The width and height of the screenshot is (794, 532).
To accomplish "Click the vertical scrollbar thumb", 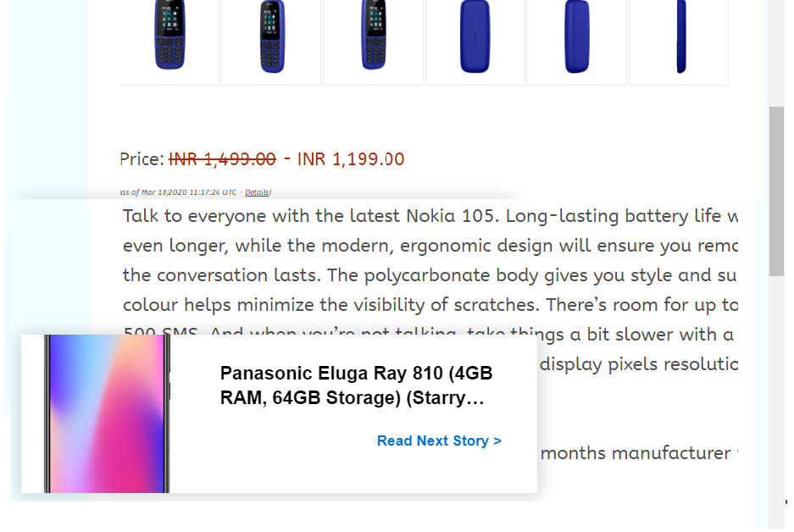I will (x=776, y=191).
